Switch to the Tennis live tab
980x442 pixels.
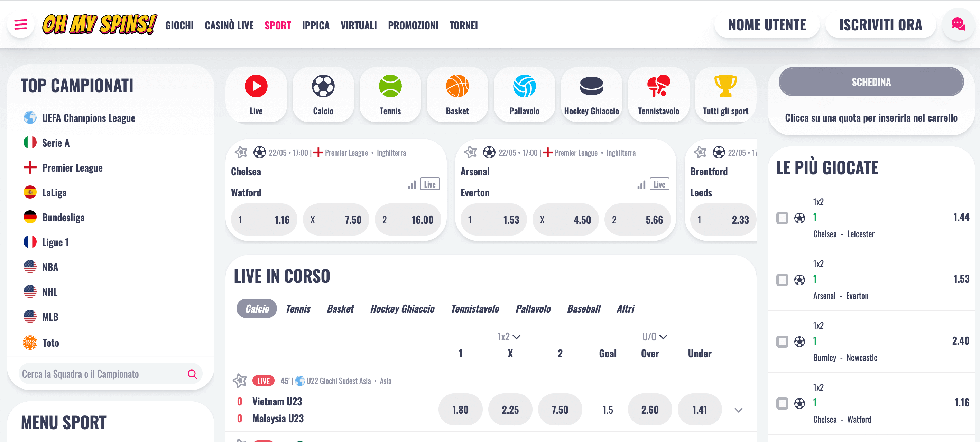[x=298, y=309]
